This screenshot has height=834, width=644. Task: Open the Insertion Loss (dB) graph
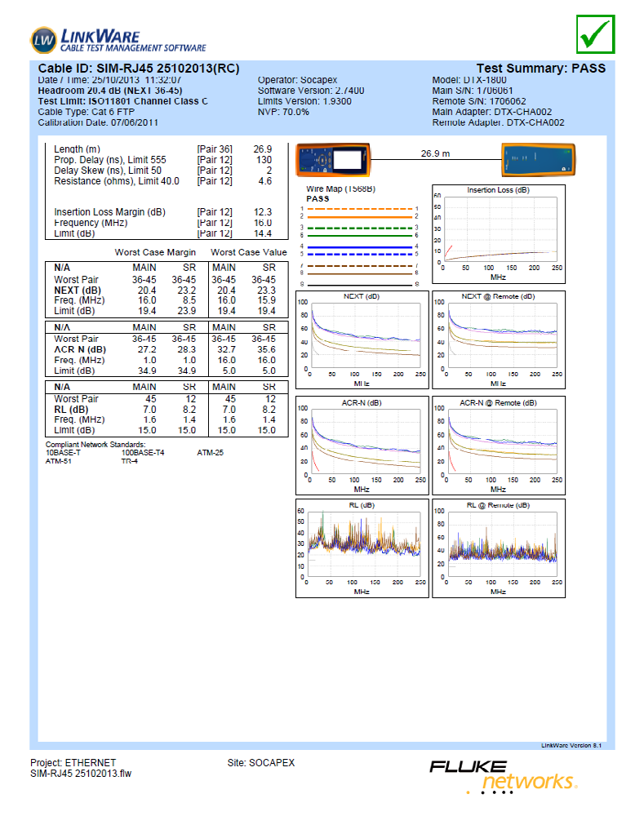(x=498, y=235)
